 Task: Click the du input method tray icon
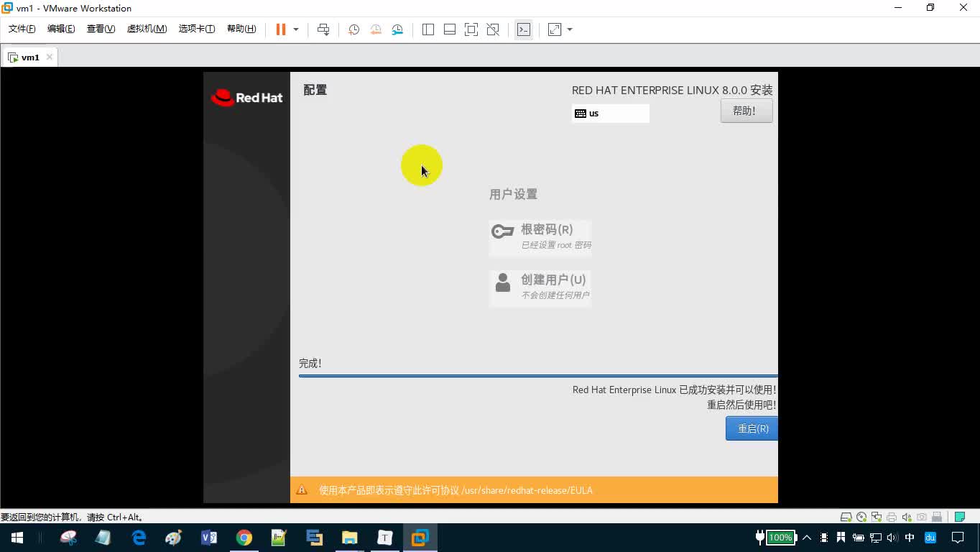930,538
